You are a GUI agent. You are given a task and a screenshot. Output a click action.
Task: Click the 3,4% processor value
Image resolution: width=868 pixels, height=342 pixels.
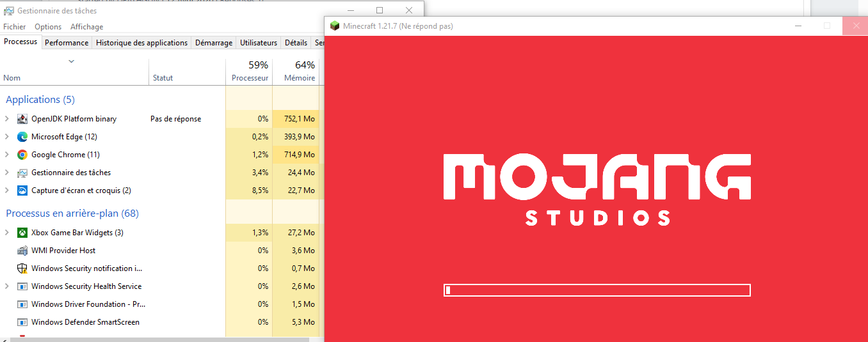261,173
